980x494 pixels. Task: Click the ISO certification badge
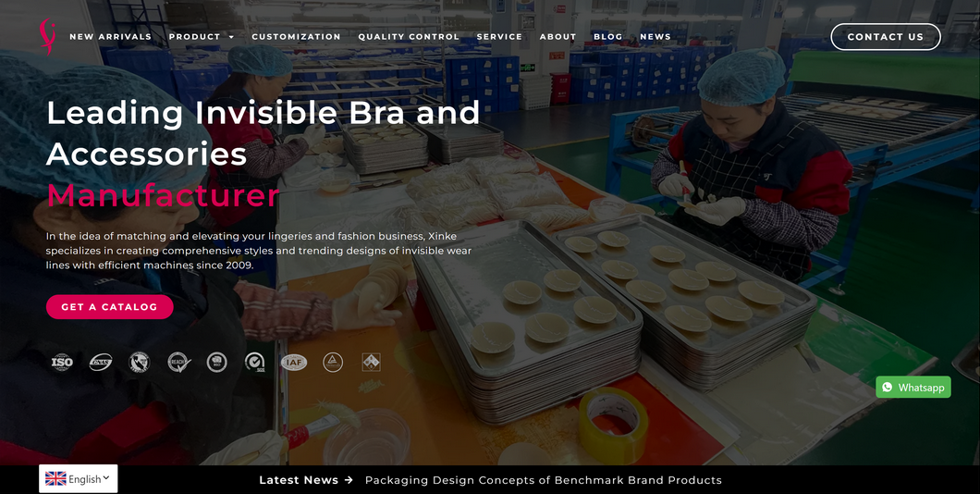[62, 362]
